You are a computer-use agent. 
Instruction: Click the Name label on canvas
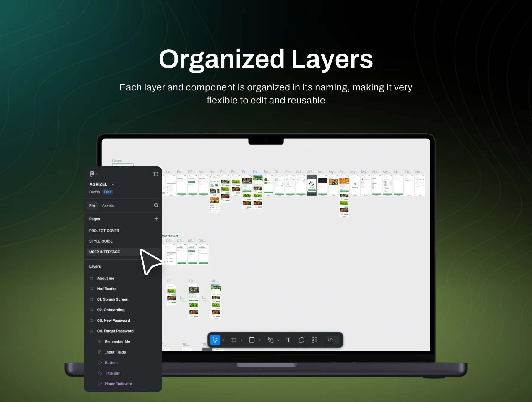click(117, 161)
